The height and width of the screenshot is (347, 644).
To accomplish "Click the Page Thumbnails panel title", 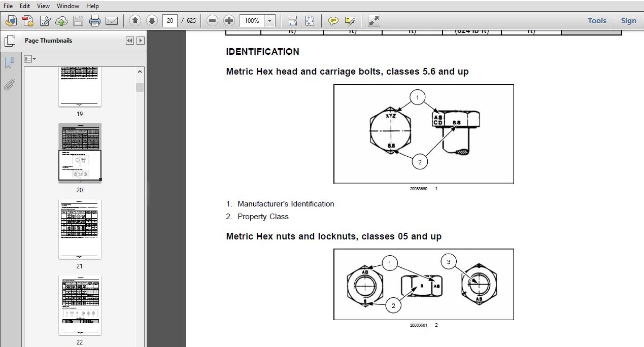I will click(x=49, y=41).
